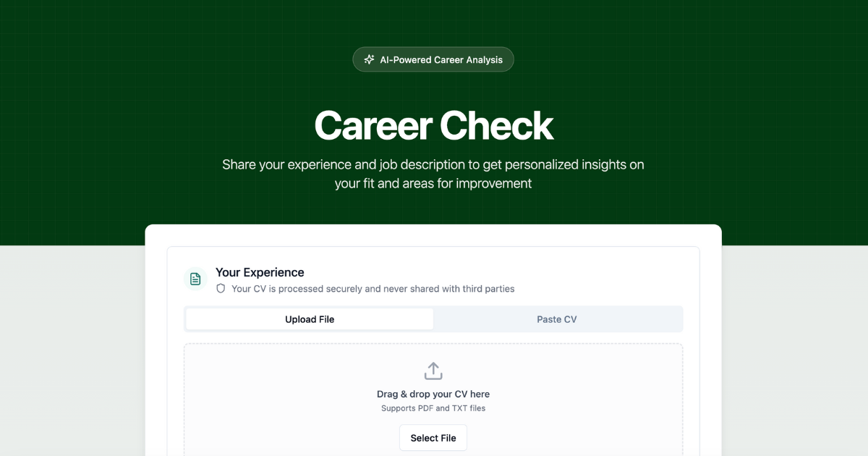Click the 'Drag & drop your CV here' text

[x=433, y=394]
